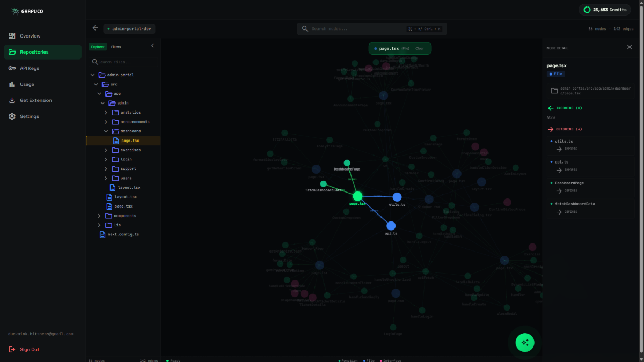Select the green page.tsx graph node

(358, 196)
